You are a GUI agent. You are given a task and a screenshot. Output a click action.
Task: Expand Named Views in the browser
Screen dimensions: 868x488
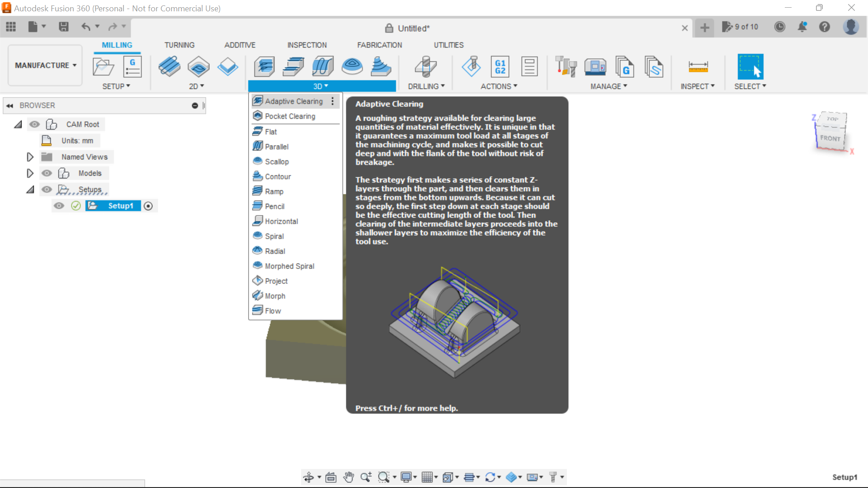30,157
